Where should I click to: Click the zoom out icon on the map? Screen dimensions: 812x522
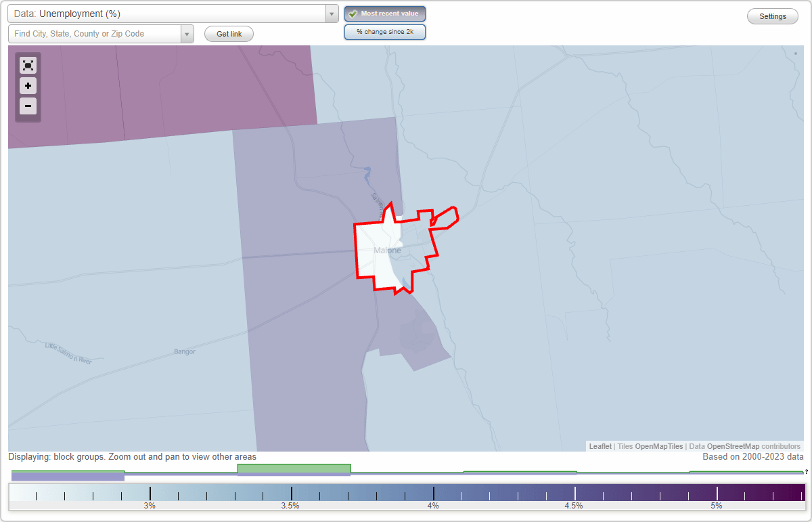pos(28,106)
